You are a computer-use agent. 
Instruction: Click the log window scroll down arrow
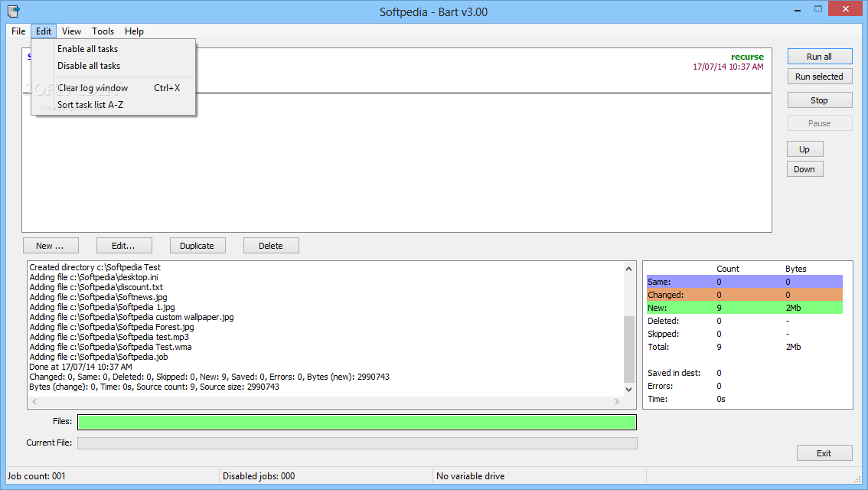[629, 389]
